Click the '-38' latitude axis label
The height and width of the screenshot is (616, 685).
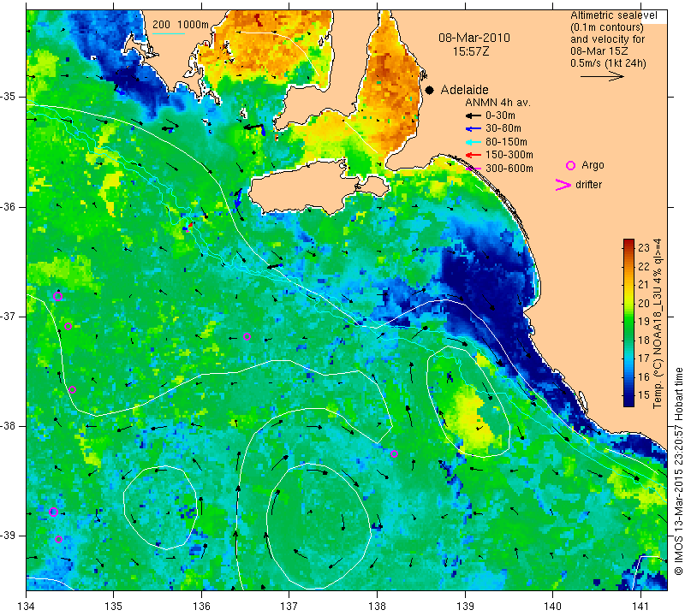pyautogui.click(x=9, y=426)
